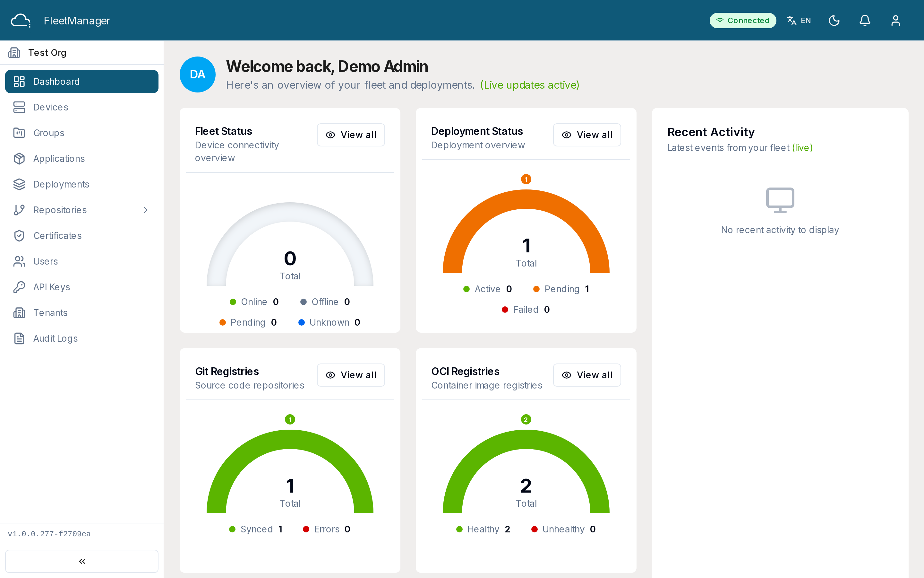Click the Deployment Pending 1 legend entry
The width and height of the screenshot is (924, 578).
pyautogui.click(x=561, y=289)
